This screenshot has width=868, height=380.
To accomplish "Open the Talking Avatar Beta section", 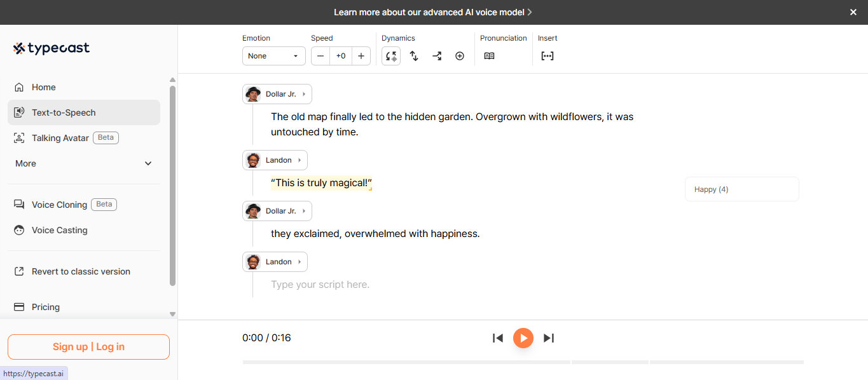I will pos(60,137).
